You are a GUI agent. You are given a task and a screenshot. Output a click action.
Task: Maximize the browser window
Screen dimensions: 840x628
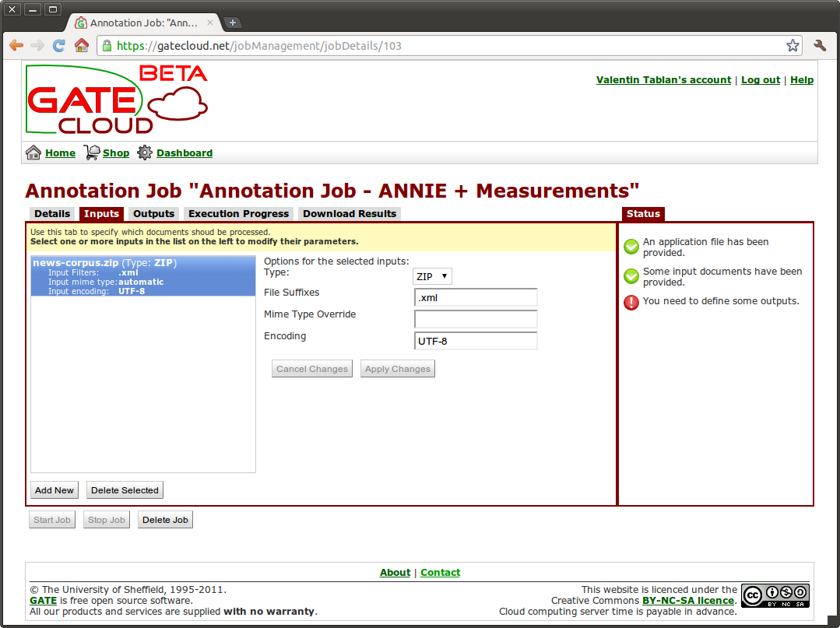(52, 9)
